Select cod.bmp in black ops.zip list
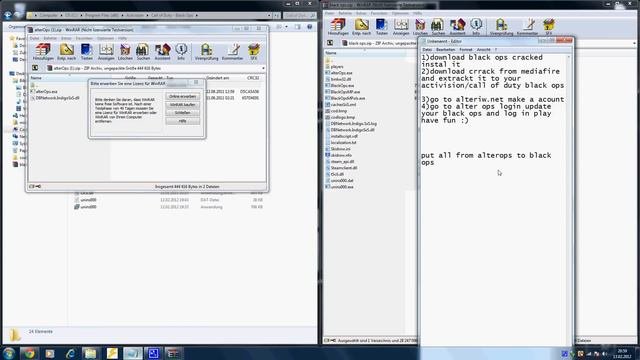Screen dimensions: 640x360 336,111
